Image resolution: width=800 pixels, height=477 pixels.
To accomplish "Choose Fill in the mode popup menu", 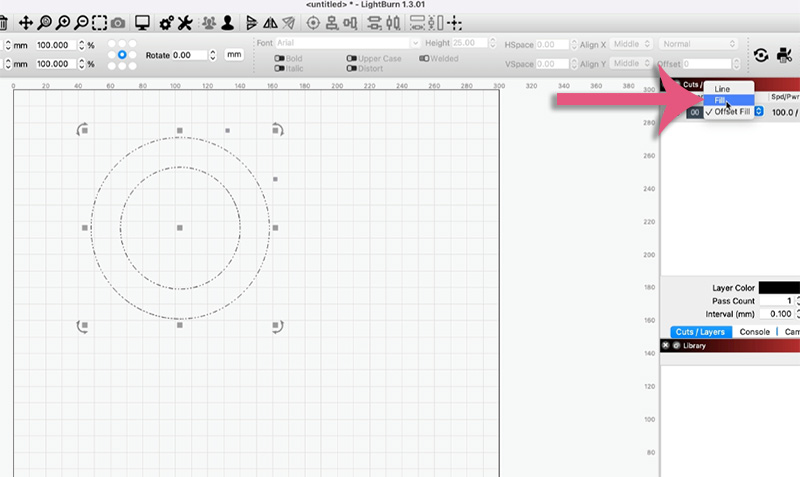I will pos(720,100).
